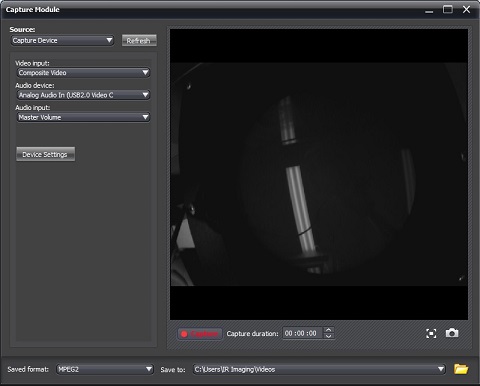
Task: Click the capture duration time field
Action: (303, 333)
